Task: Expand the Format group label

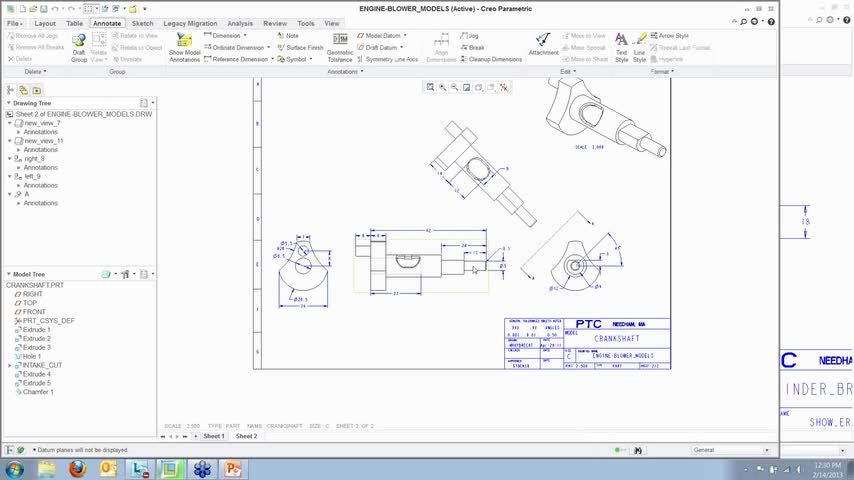Action: pos(662,71)
